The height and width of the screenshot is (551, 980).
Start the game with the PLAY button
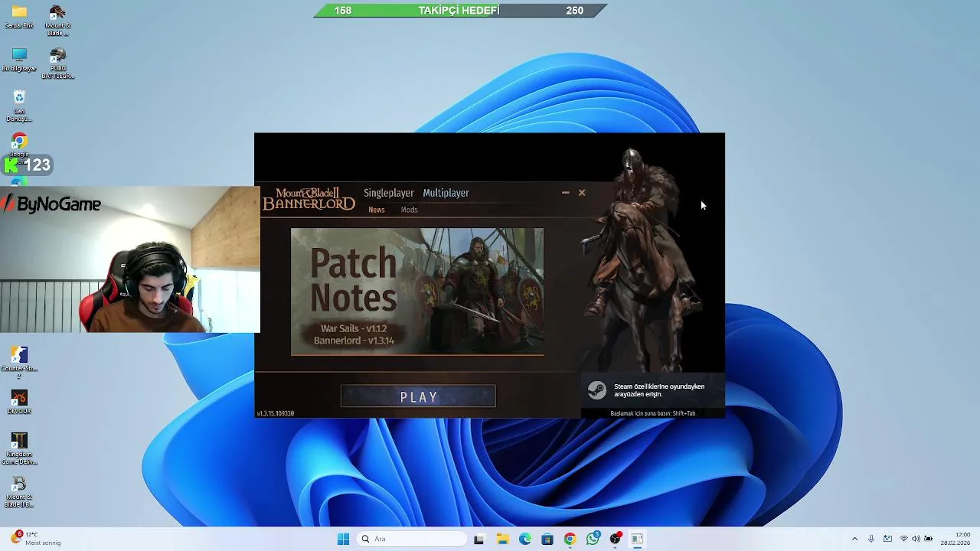point(418,396)
